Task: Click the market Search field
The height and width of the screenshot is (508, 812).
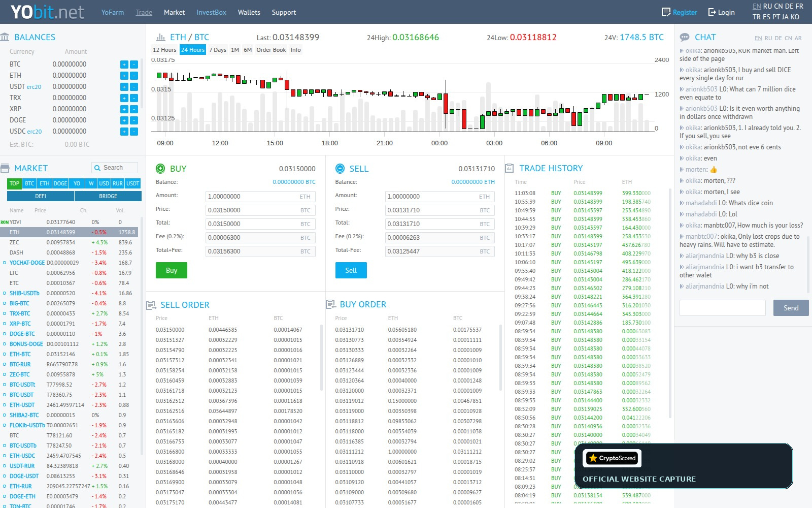Action: coord(115,168)
